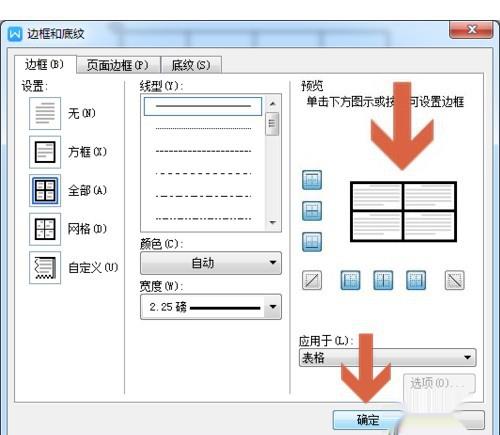This screenshot has height=435, width=500.
Task: Toggle the inside vertical border button
Action: coord(383,280)
